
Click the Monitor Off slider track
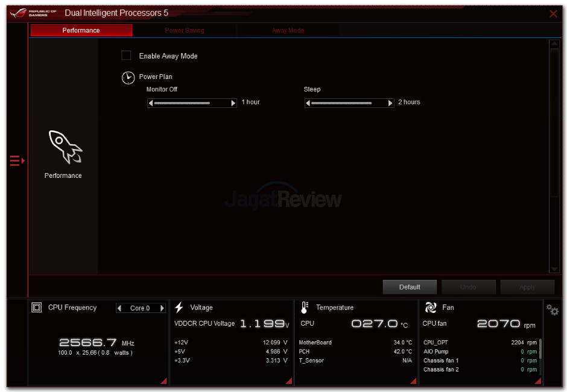coord(191,103)
